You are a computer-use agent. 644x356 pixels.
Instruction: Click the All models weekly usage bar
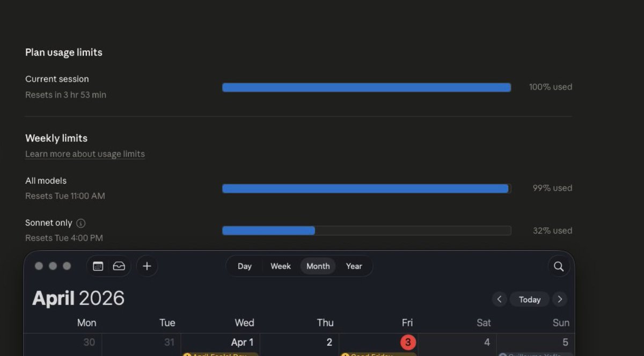[x=367, y=188]
